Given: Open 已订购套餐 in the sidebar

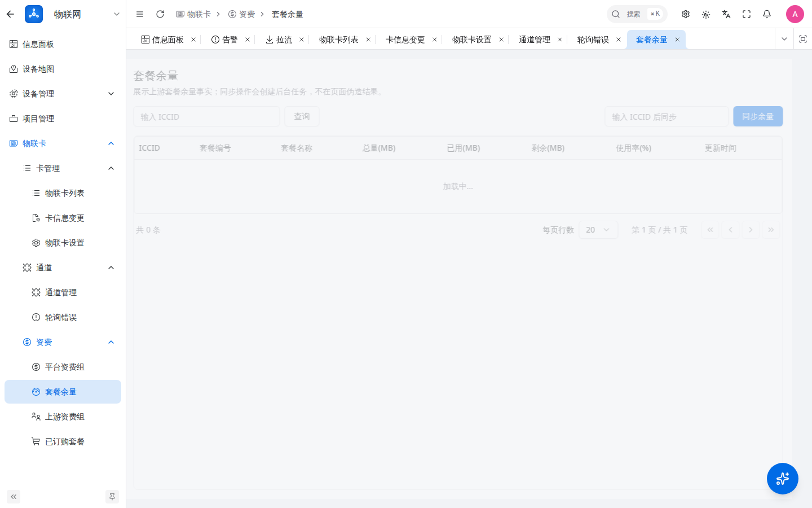Looking at the screenshot, I should [63, 441].
